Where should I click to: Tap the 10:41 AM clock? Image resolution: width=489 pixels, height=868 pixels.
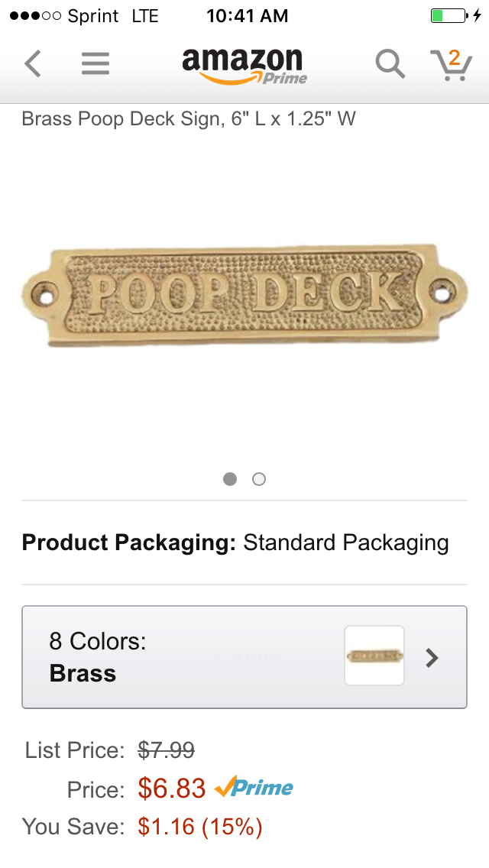[248, 15]
